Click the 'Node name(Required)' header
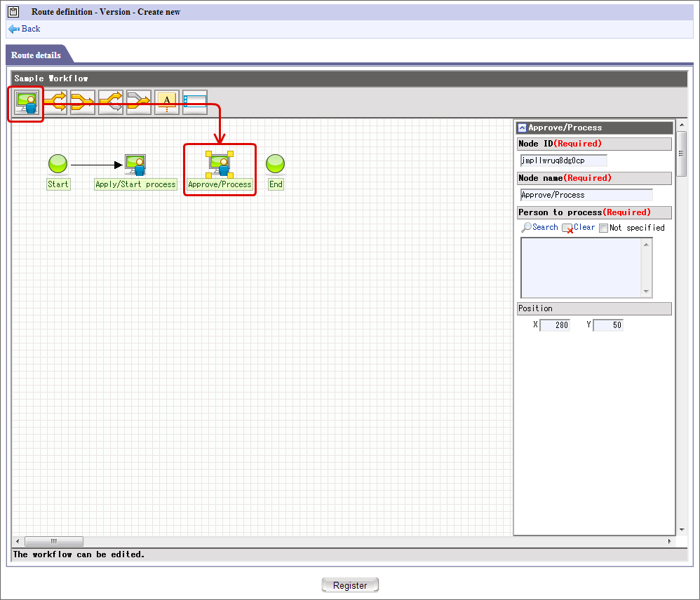700x600 pixels. point(594,178)
